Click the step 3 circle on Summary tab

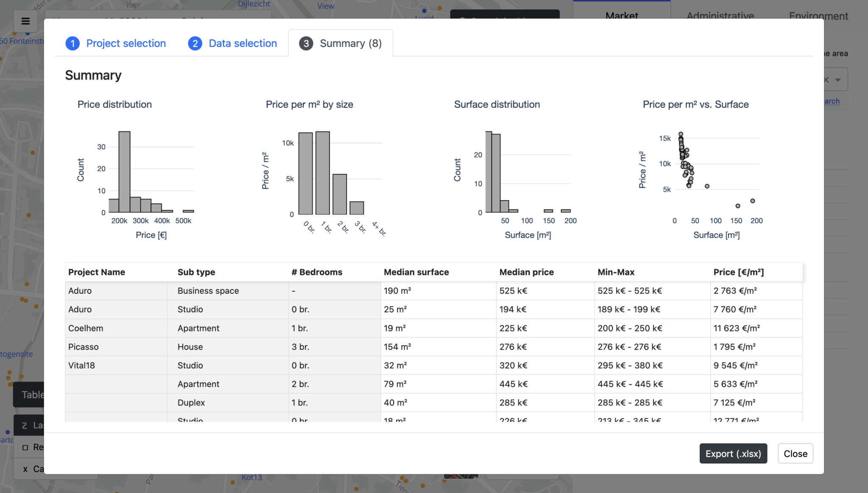point(306,43)
